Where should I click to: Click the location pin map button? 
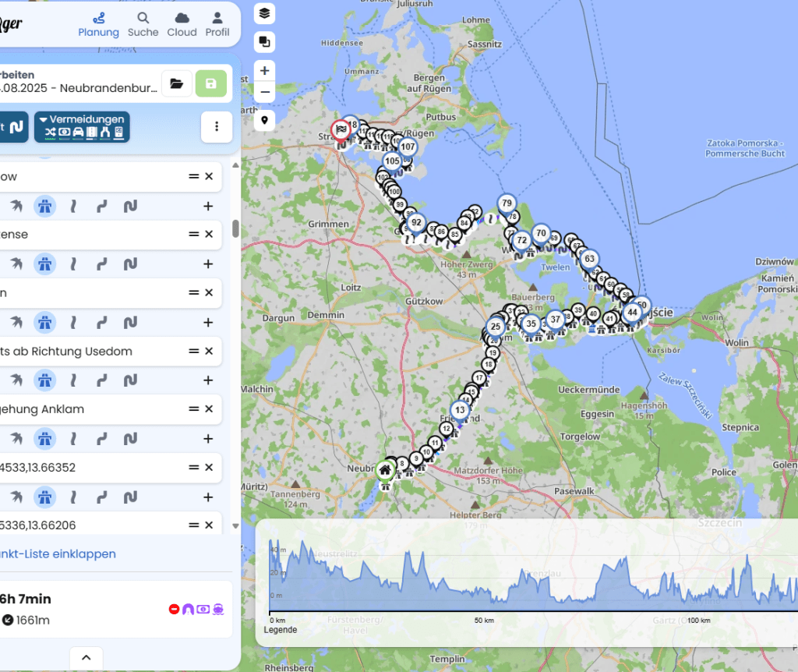pos(265,121)
